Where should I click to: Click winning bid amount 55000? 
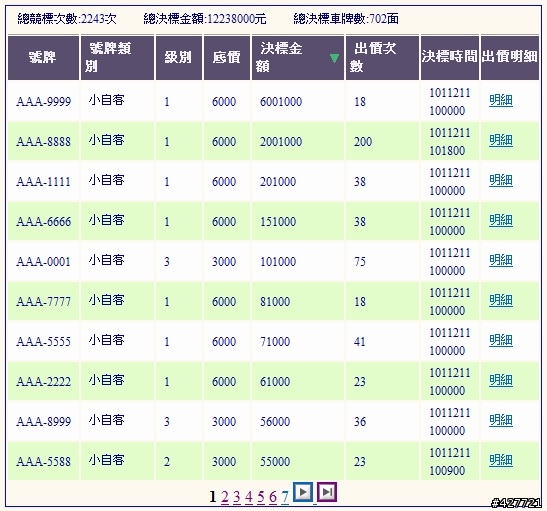click(275, 462)
